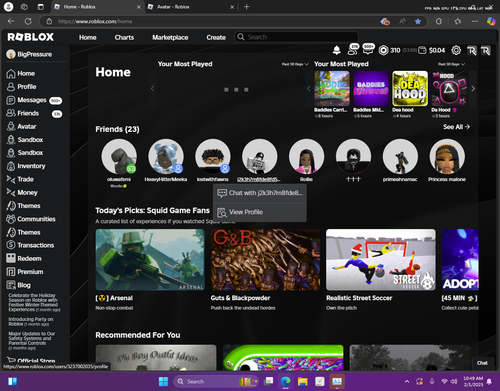Select the Create nav tab
This screenshot has width=500, height=391.
click(216, 37)
